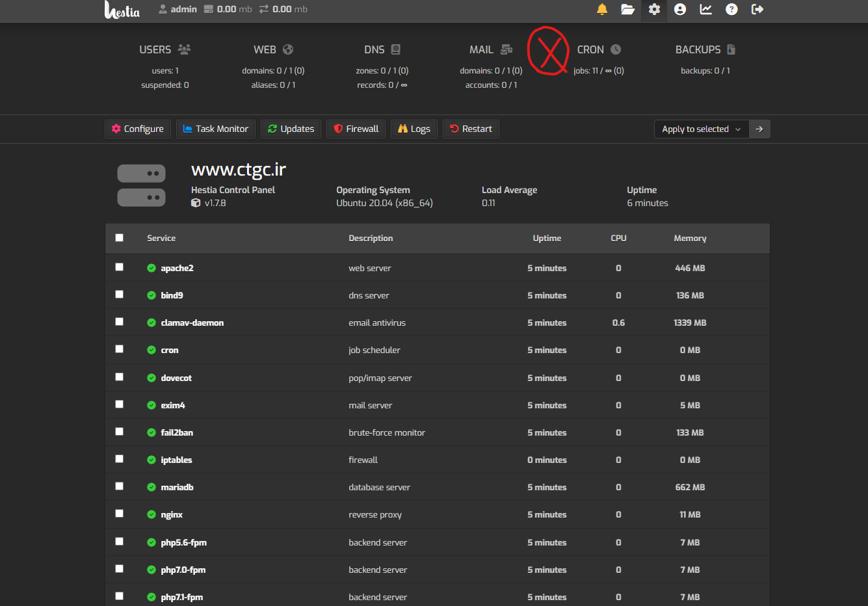Switch to the BACKUPS tab
The image size is (868, 606).
(705, 50)
